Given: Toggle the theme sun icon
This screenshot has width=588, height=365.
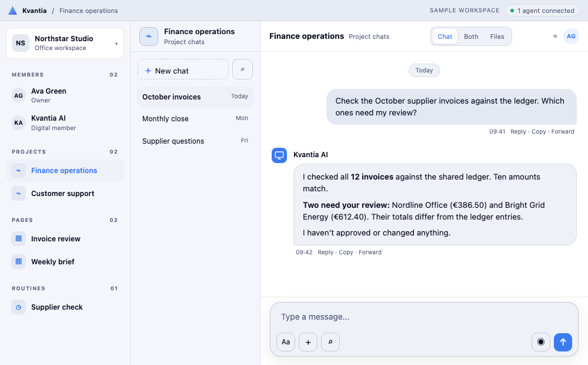Looking at the screenshot, I should (x=555, y=36).
